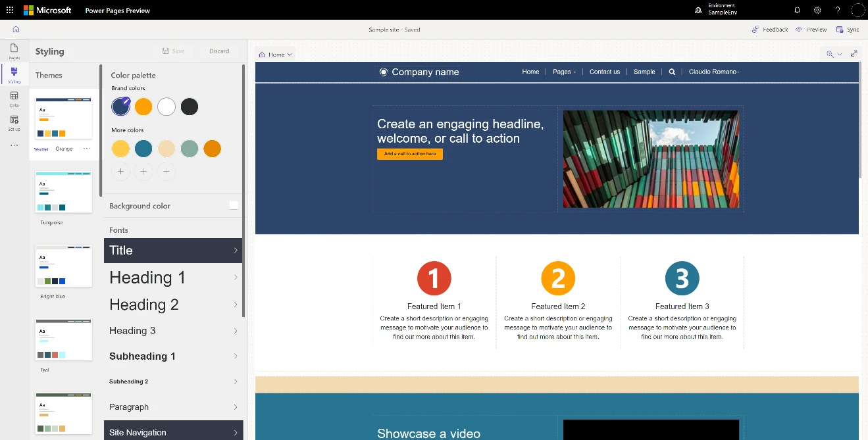Expand the Title font settings
868x440 pixels.
[172, 251]
